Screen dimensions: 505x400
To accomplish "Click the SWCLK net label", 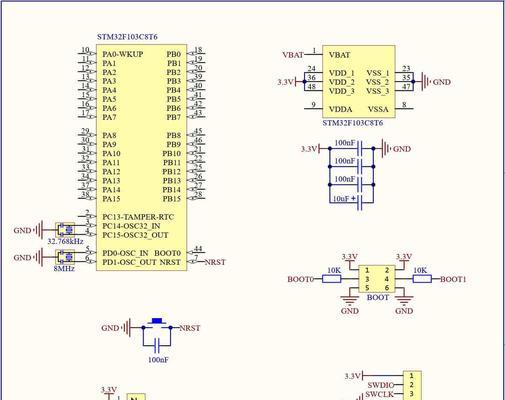I will pos(380,394).
